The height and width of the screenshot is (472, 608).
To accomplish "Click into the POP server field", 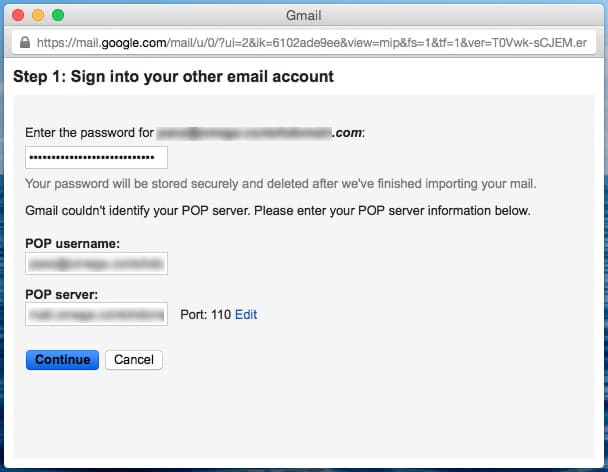I will 96,314.
